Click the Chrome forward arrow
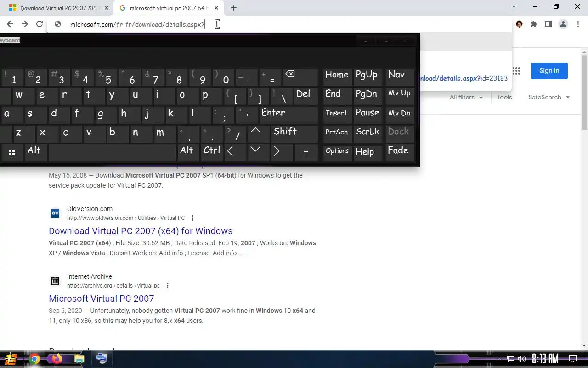This screenshot has width=588, height=368. [x=25, y=24]
